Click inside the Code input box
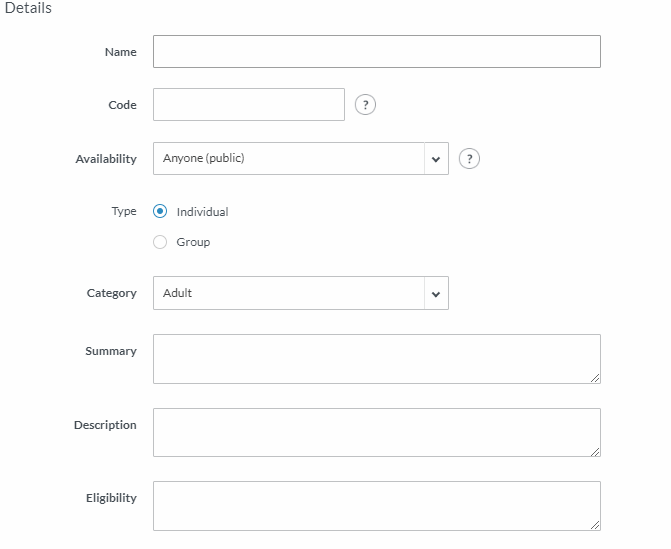Image resolution: width=671 pixels, height=549 pixels. point(249,105)
